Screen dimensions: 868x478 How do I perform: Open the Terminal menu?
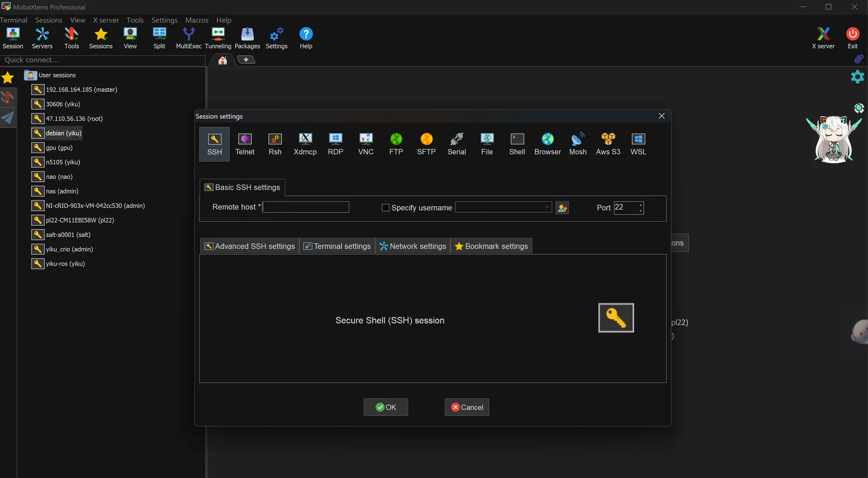click(x=13, y=20)
